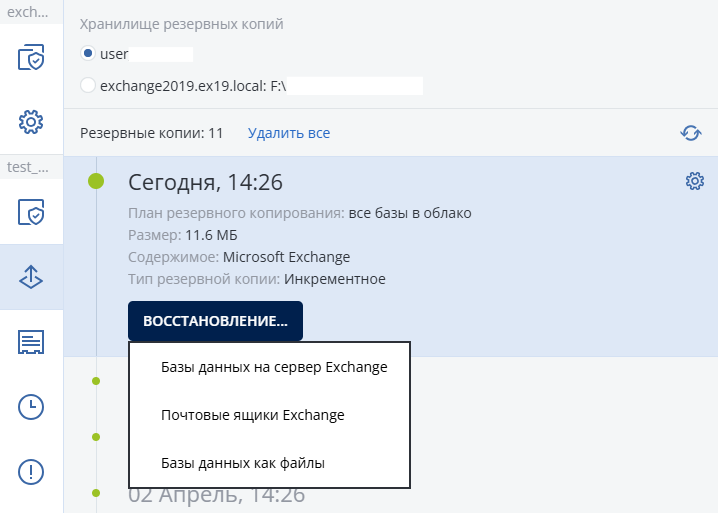Click the size value 11.6 МБ

coord(211,235)
